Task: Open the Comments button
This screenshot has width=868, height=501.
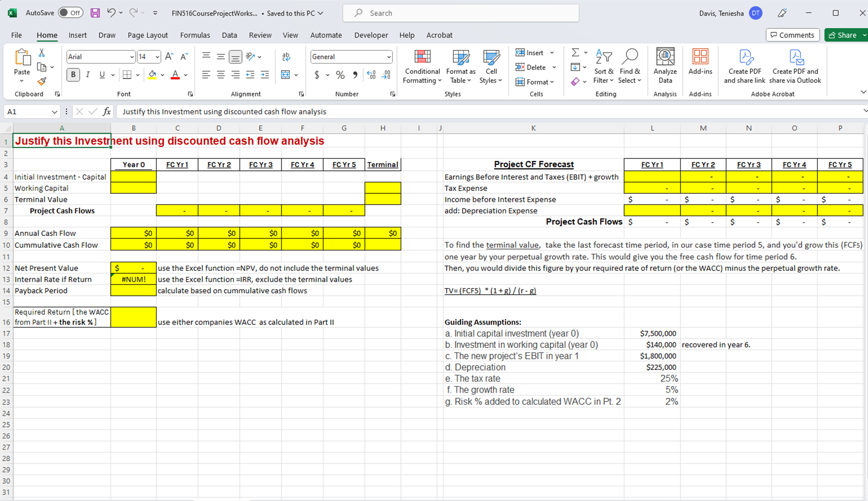Action: click(792, 35)
